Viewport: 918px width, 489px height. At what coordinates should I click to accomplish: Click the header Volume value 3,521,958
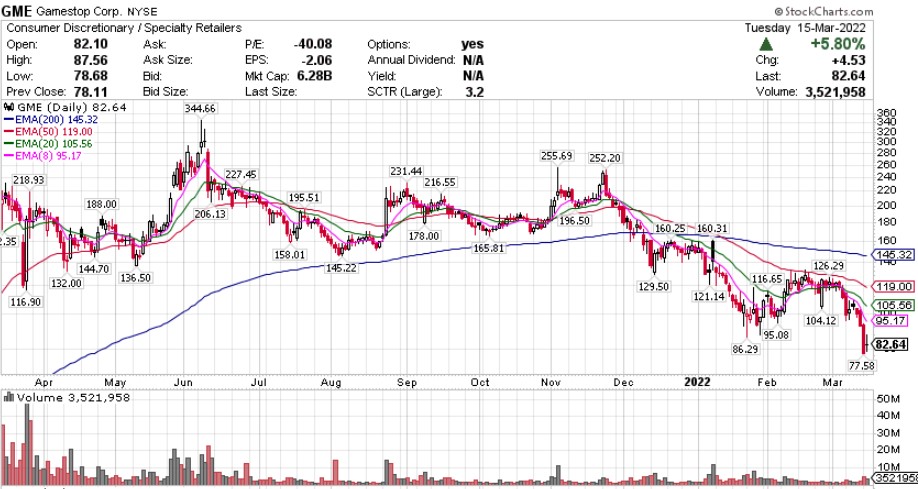tap(834, 92)
